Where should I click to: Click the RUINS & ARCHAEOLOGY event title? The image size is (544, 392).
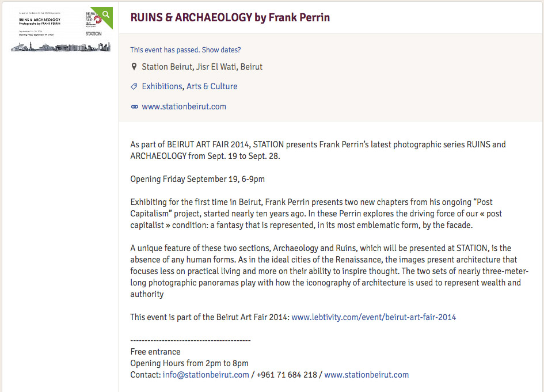coord(230,17)
